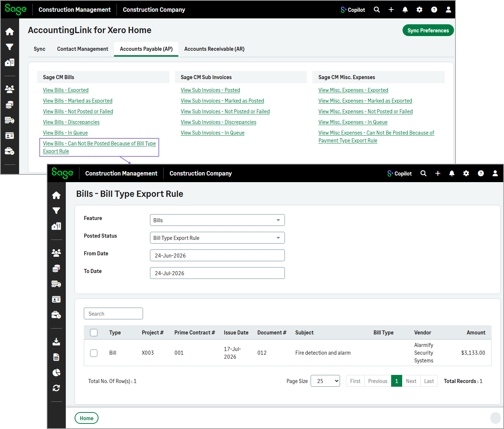Click the plus icon in the back window header
This screenshot has width=504, height=429.
[391, 10]
